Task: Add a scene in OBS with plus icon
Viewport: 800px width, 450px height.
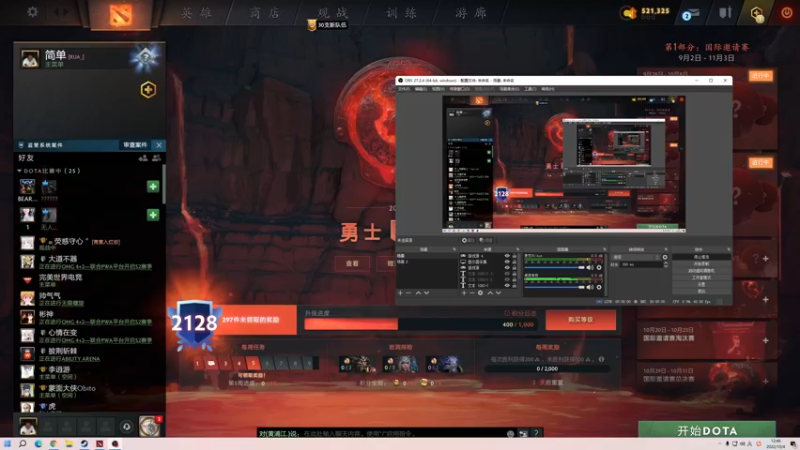Action: tap(401, 293)
